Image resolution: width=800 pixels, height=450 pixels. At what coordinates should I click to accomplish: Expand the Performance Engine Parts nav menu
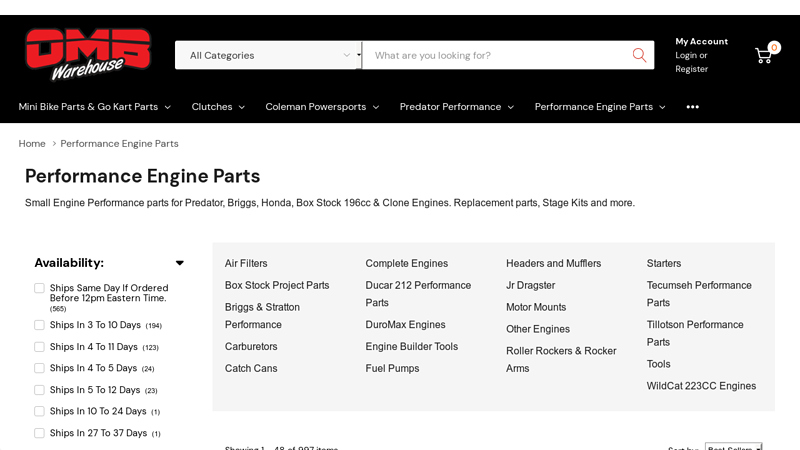point(600,107)
